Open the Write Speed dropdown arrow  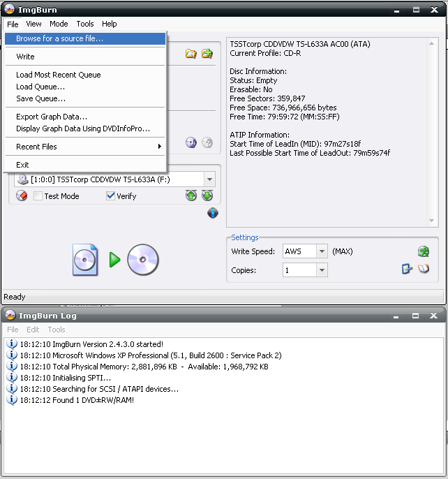coord(322,251)
